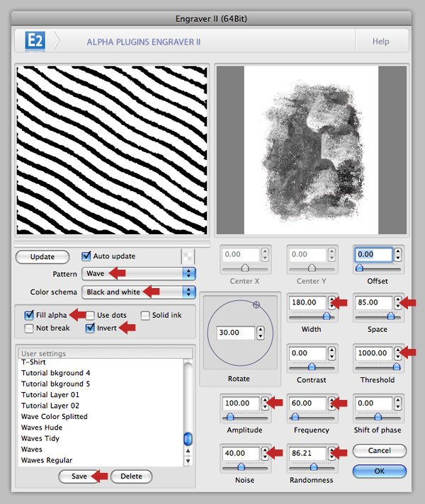Click the Space slider handle

click(390, 316)
